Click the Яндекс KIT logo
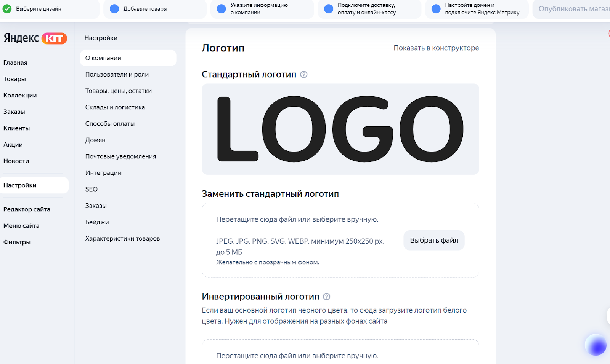This screenshot has width=610, height=364. (35, 38)
